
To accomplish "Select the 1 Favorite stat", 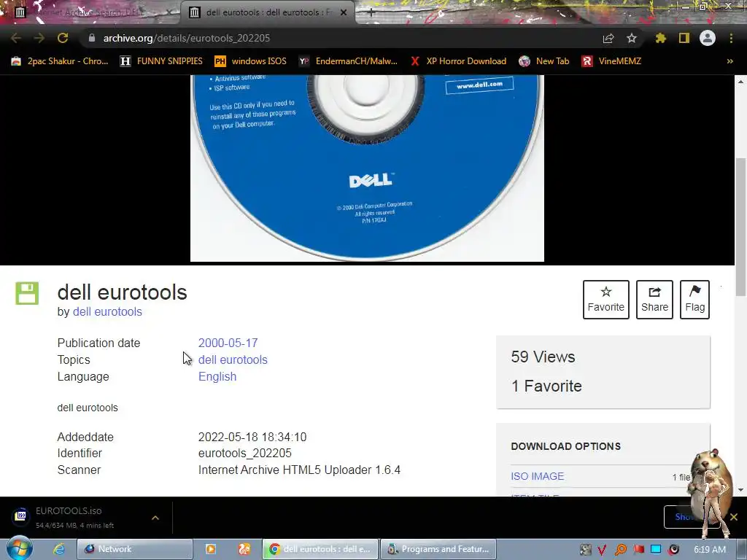I will (x=546, y=386).
